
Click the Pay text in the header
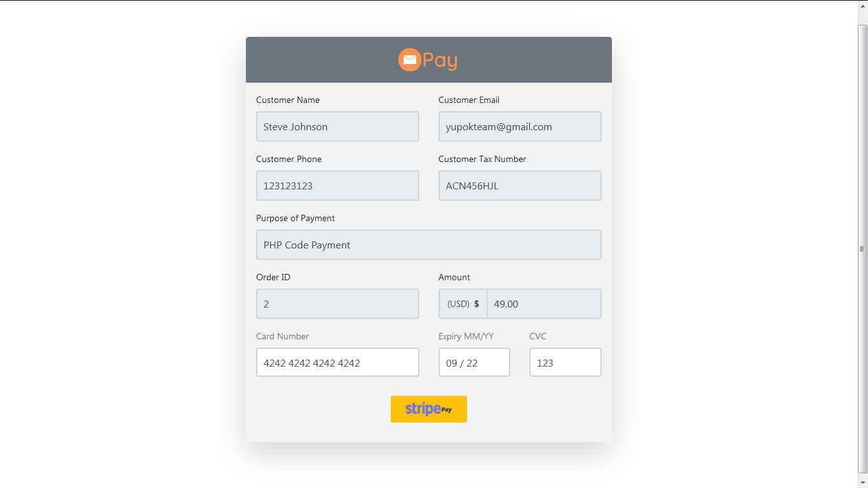[440, 60]
